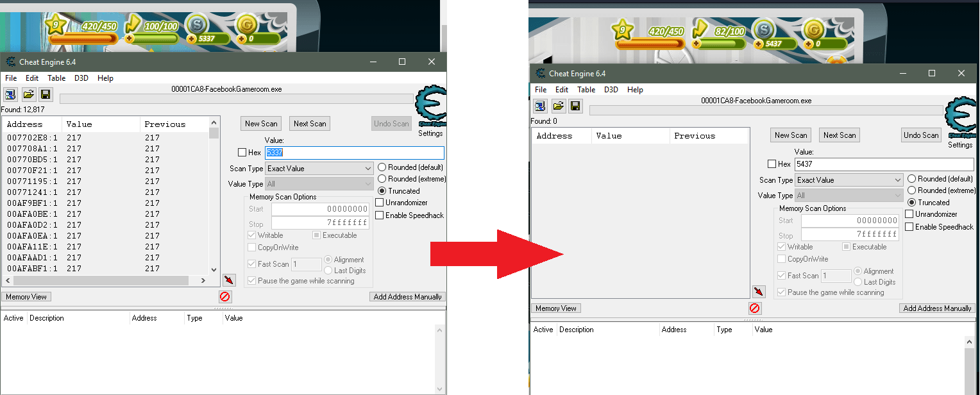Click gold G coin icon in left game
Image resolution: width=980 pixels, height=395 pixels.
pos(247,26)
